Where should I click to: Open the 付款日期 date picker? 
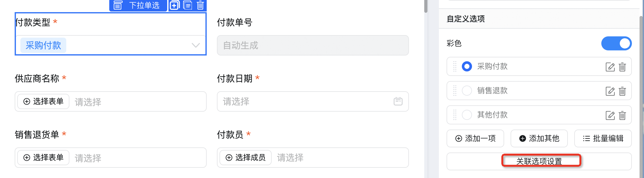[x=398, y=101]
